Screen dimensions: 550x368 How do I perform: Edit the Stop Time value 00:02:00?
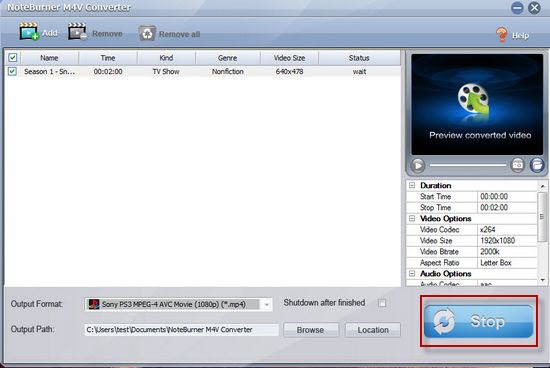pos(507,207)
